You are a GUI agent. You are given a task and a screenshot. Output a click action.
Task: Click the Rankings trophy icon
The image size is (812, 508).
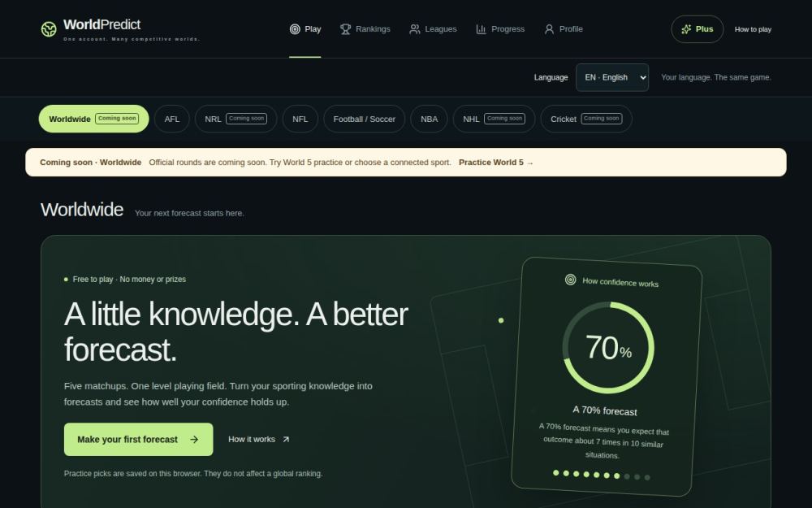click(345, 29)
